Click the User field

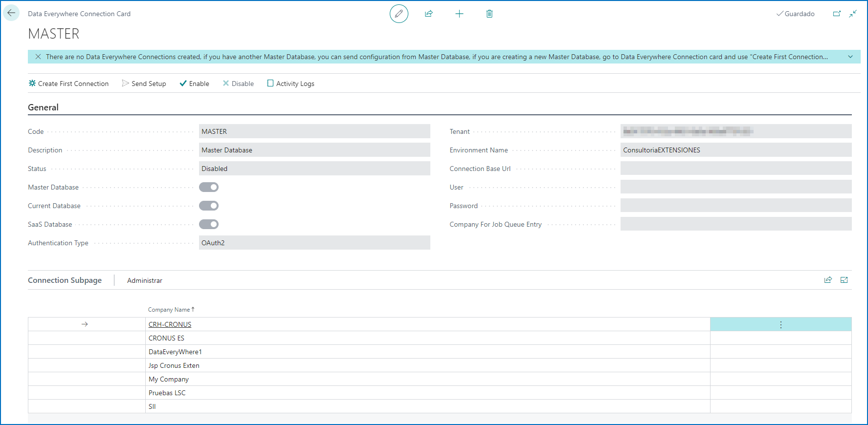coord(736,187)
